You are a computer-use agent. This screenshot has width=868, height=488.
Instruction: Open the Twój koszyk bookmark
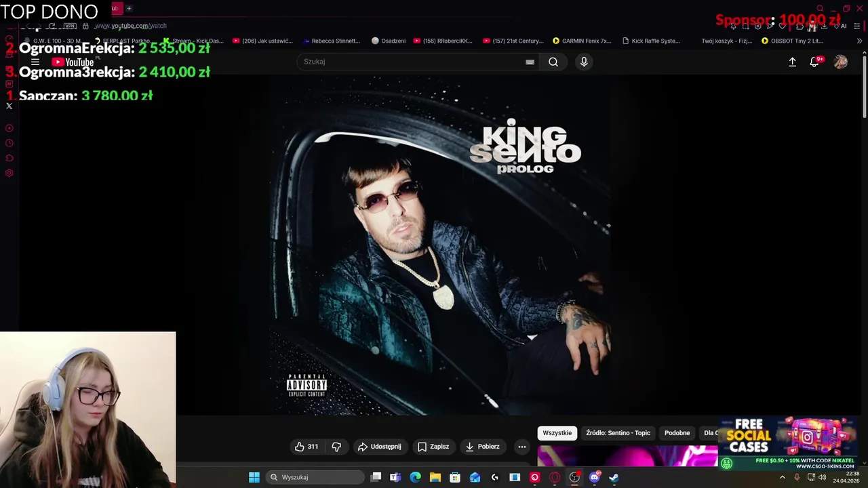pyautogui.click(x=726, y=41)
